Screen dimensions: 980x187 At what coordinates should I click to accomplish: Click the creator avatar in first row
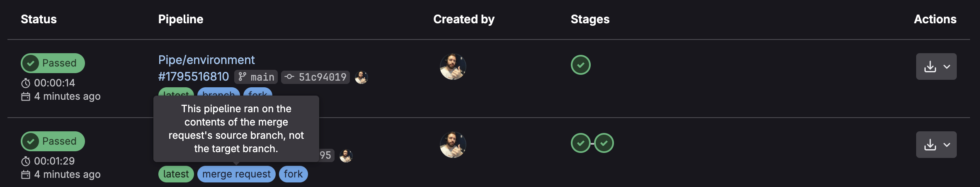pyautogui.click(x=453, y=66)
